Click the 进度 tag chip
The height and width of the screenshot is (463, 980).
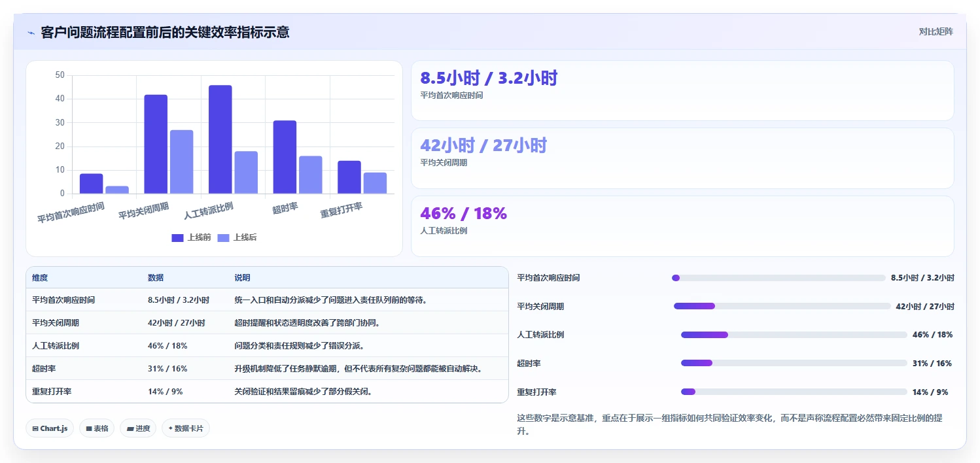coord(138,428)
